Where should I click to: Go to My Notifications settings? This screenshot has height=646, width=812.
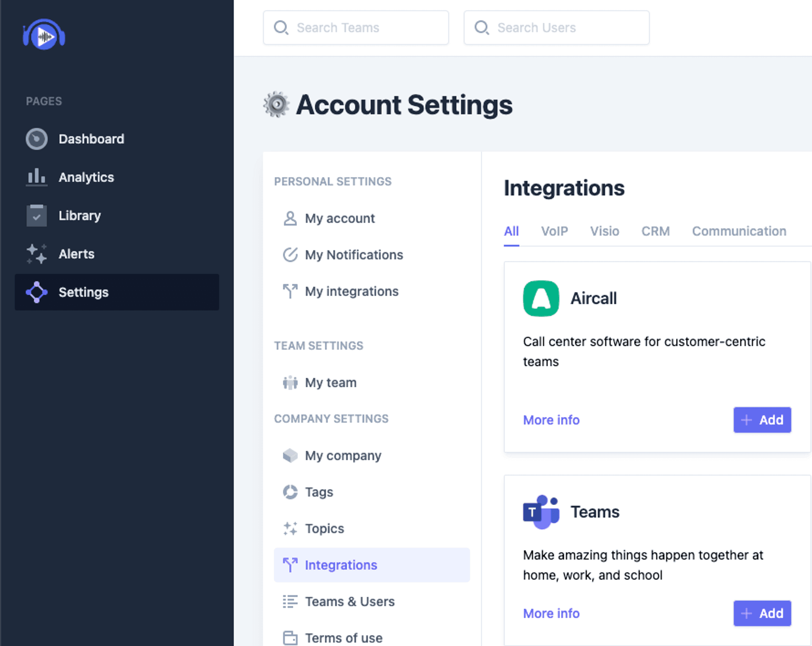click(354, 255)
